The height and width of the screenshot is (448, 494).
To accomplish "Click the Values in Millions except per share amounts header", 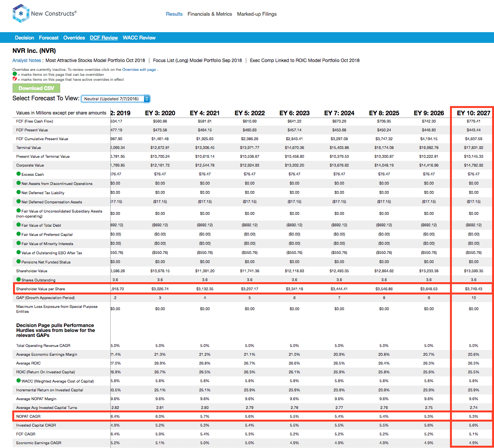I will 61,113.
